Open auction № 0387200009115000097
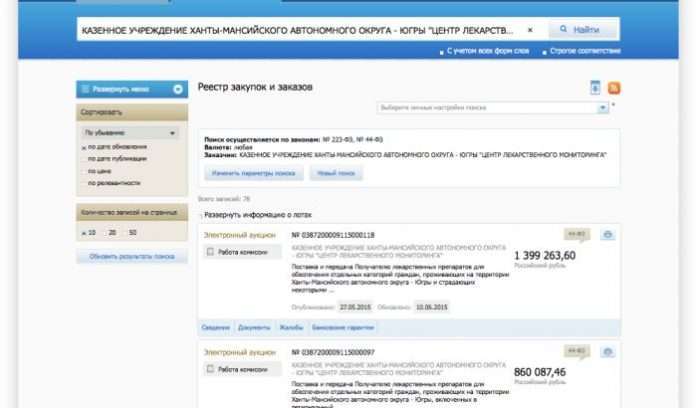Viewport: 696px width, 408px height. [333, 352]
